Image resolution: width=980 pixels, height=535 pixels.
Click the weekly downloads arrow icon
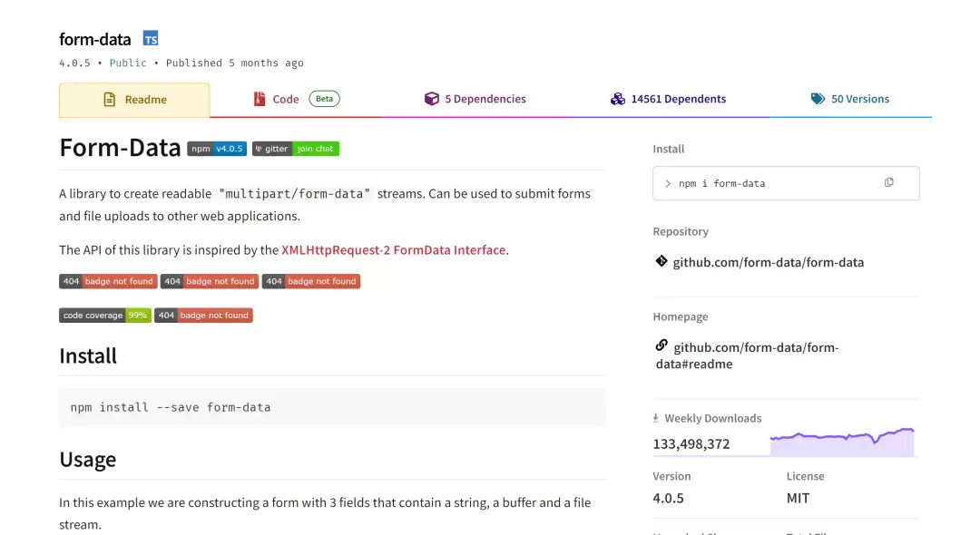pos(656,418)
